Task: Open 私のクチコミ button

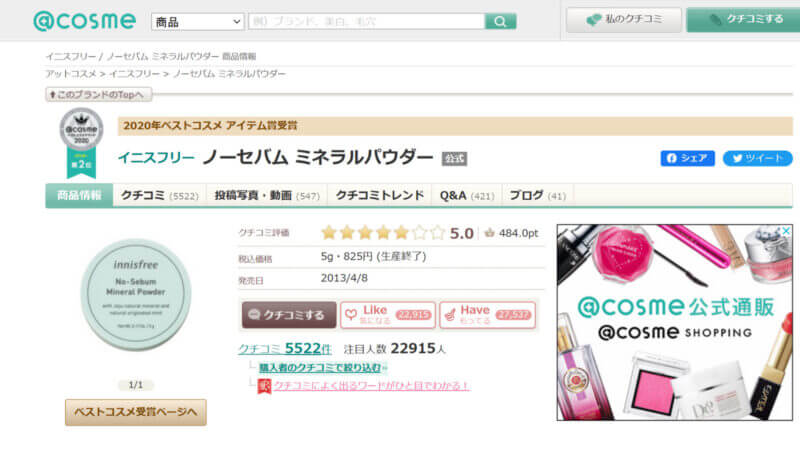Action: (x=623, y=20)
